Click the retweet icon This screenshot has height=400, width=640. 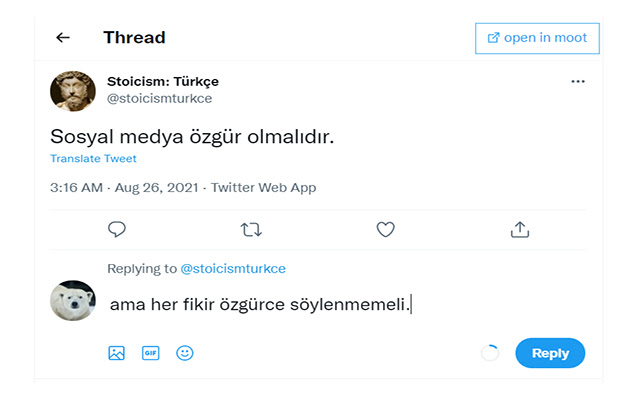[251, 229]
